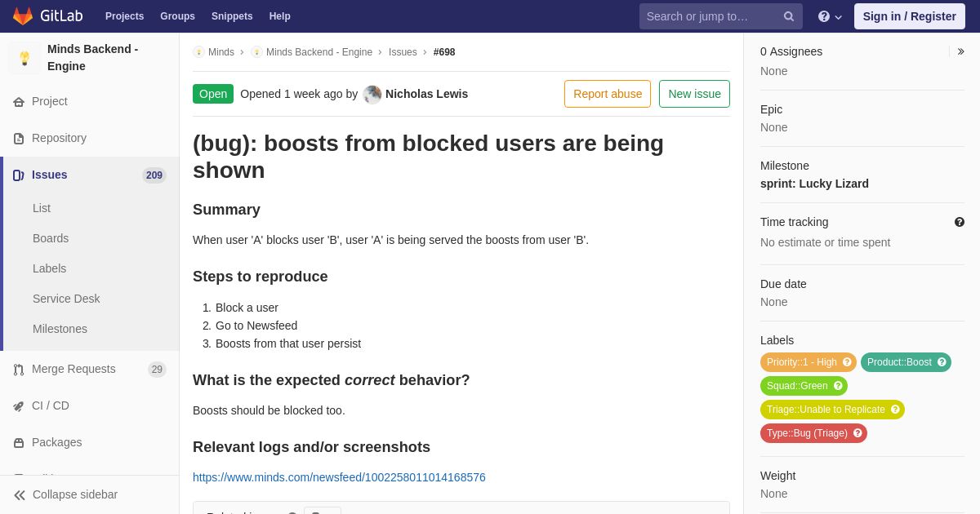Click the #698 breadcrumb link
Viewport: 980px width, 514px height.
click(444, 52)
